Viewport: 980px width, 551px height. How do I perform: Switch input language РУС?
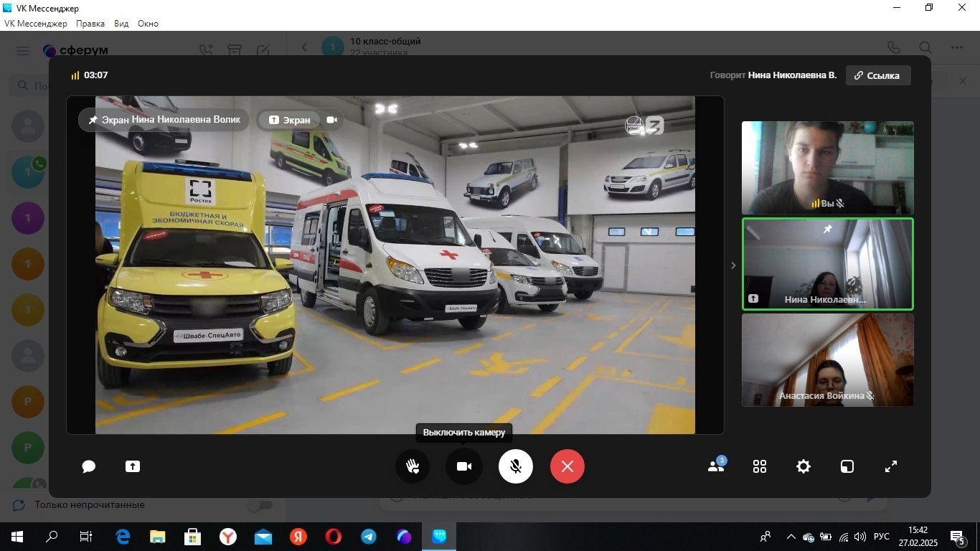click(882, 537)
